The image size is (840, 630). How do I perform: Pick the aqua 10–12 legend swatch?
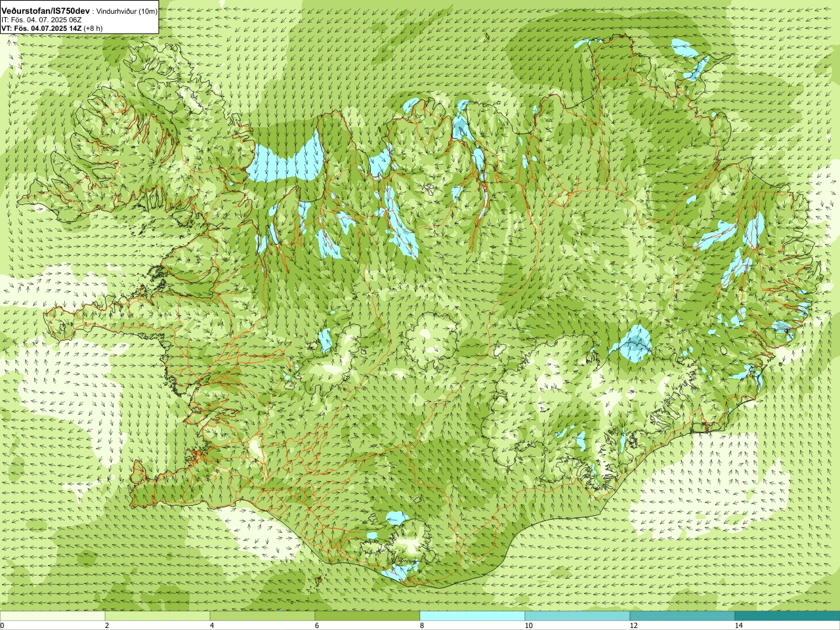[577, 616]
